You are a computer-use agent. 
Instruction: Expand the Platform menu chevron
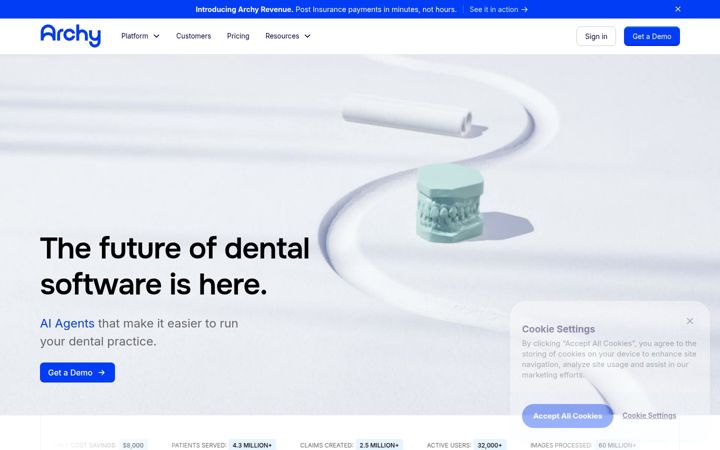(157, 36)
